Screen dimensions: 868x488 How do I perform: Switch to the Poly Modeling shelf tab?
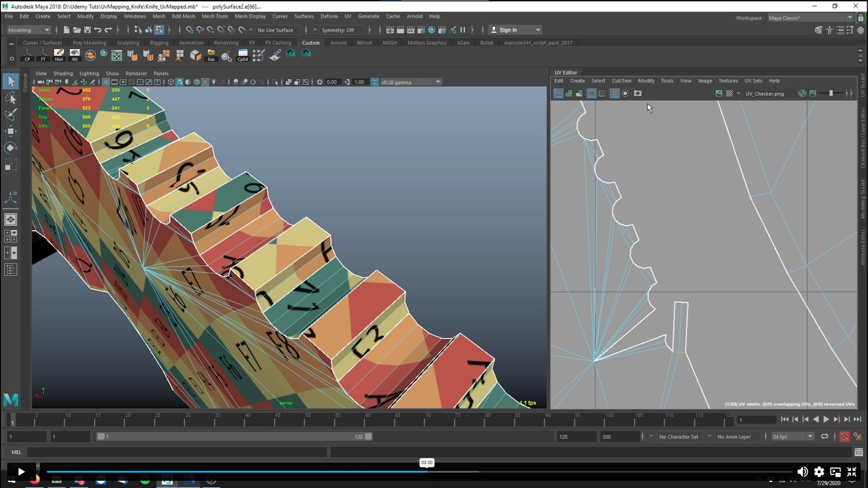[x=89, y=43]
